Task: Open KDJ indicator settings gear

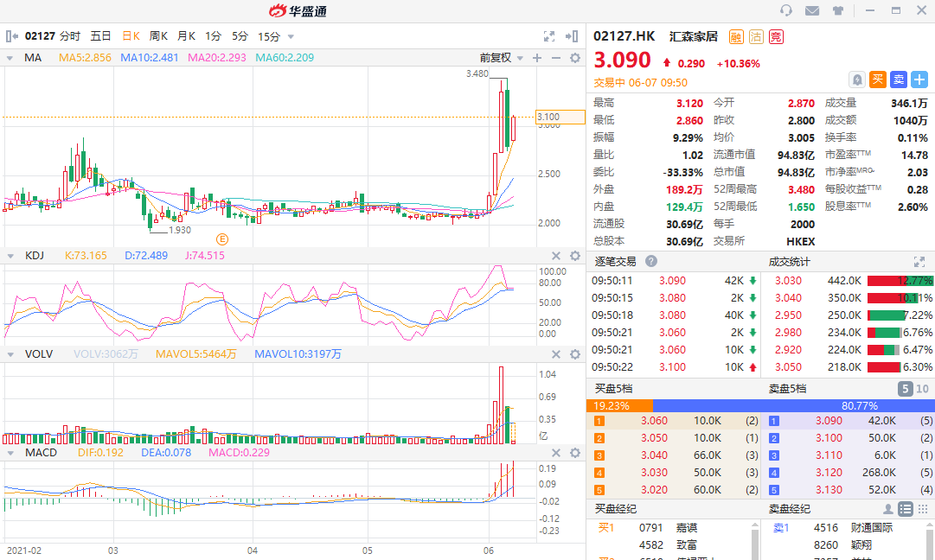Action: [575, 256]
